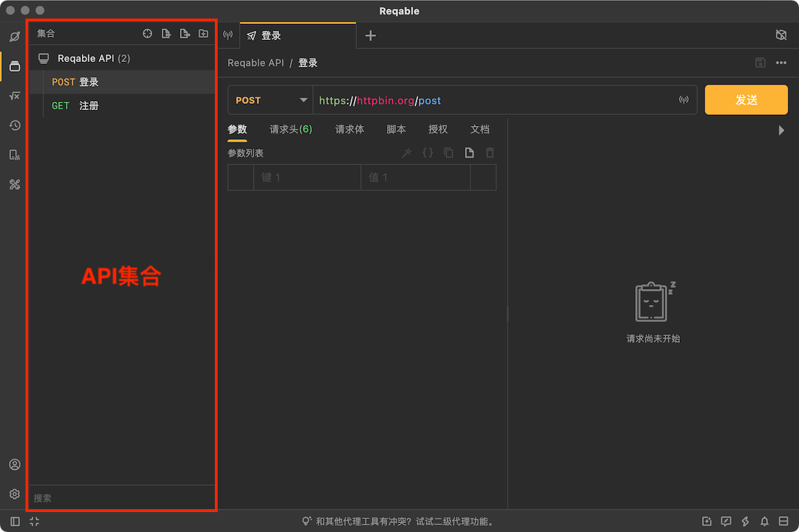The height and width of the screenshot is (532, 799).
Task: Copy the parameter list
Action: 448,153
